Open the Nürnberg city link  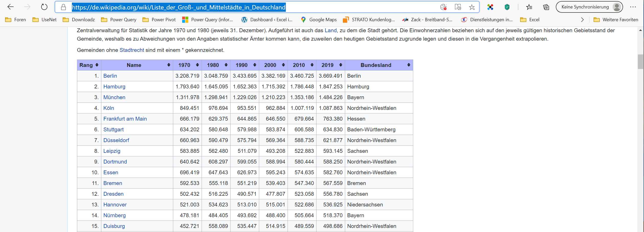(114, 215)
